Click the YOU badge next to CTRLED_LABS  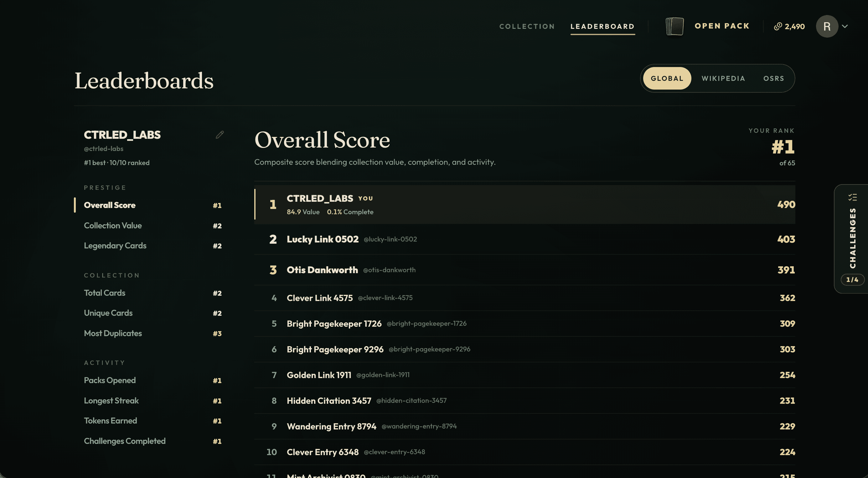pos(366,199)
